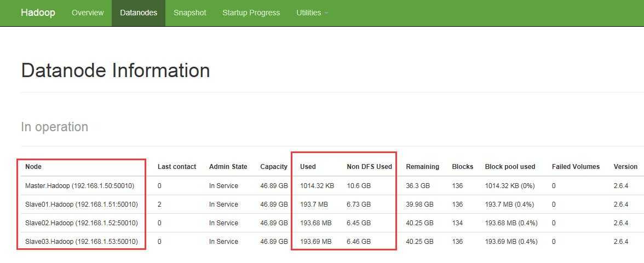Click the Datanode Information heading

(x=116, y=71)
